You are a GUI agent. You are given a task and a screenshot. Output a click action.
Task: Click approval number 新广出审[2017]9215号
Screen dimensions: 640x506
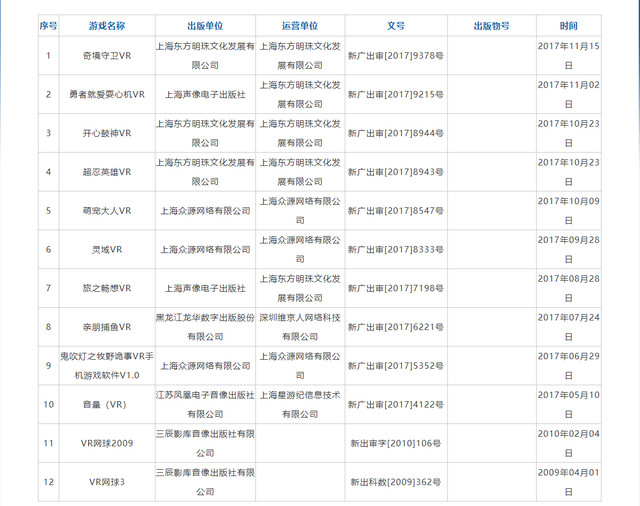click(x=396, y=94)
